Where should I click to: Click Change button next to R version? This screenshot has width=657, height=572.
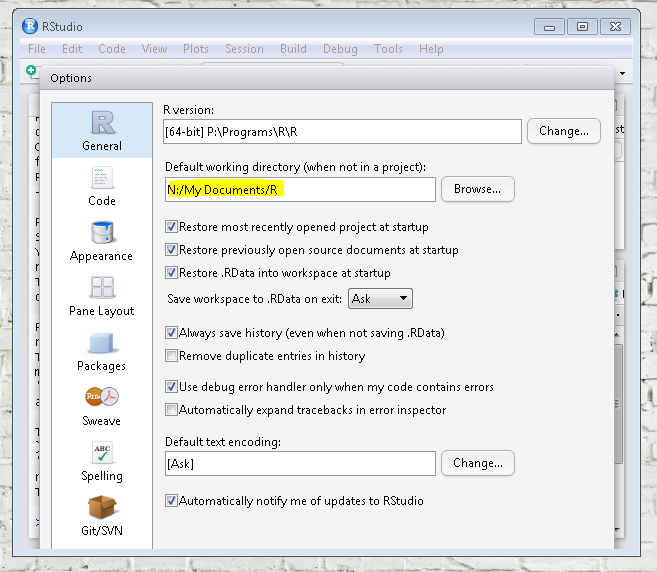click(564, 131)
